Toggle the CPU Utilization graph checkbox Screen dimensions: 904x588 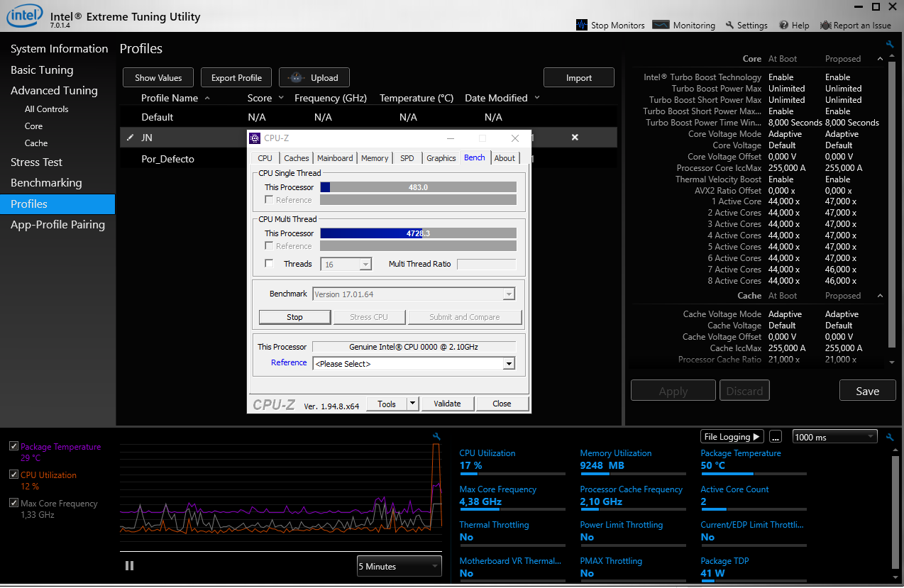pos(13,475)
